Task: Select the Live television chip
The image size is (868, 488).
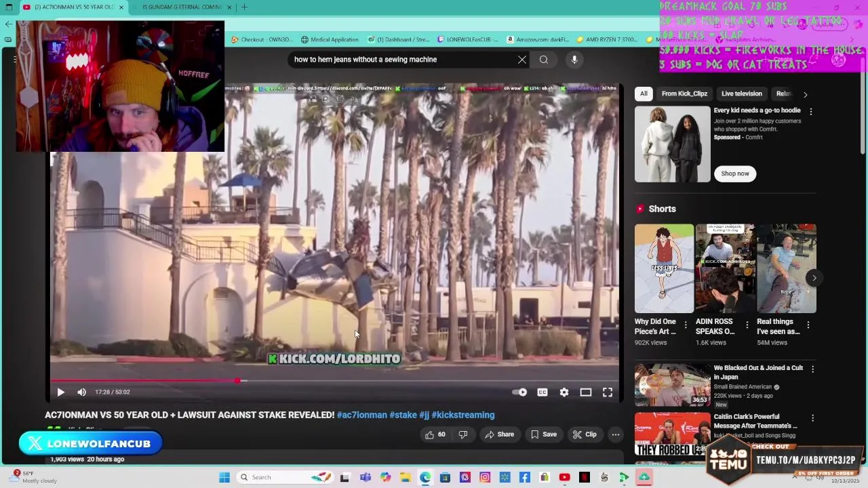Action: tap(742, 94)
